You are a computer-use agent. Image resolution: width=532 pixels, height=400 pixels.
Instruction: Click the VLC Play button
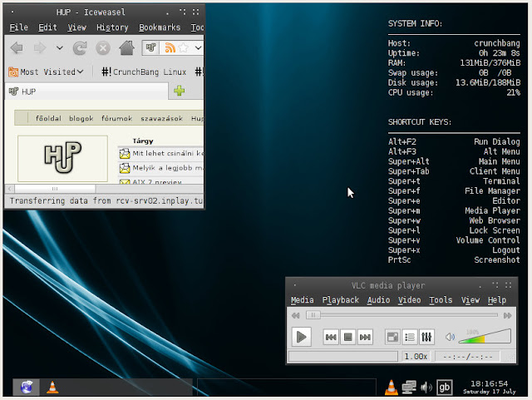click(301, 337)
